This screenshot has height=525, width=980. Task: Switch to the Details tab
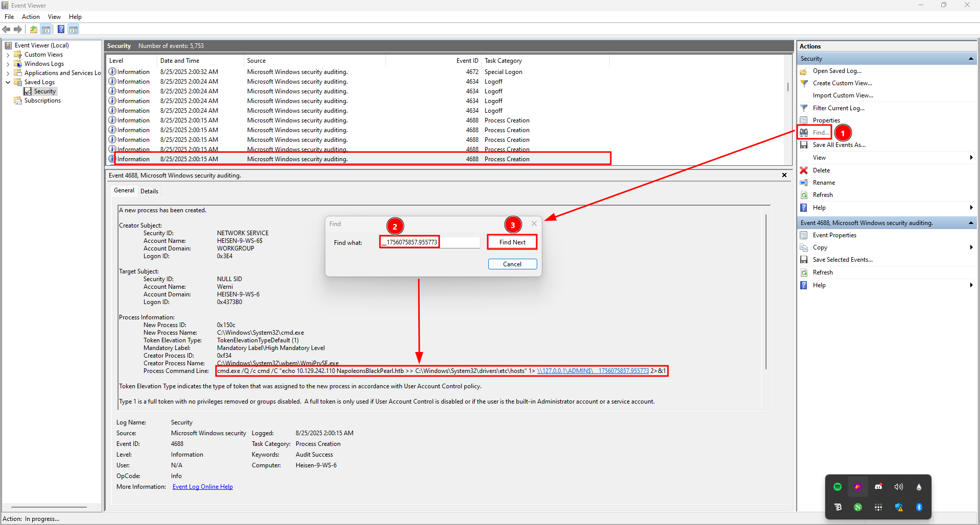tap(149, 191)
